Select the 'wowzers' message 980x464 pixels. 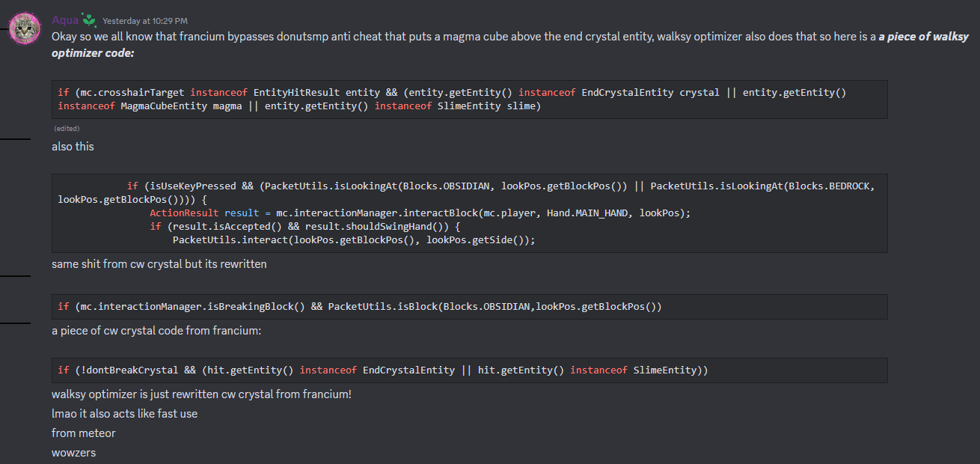point(73,452)
